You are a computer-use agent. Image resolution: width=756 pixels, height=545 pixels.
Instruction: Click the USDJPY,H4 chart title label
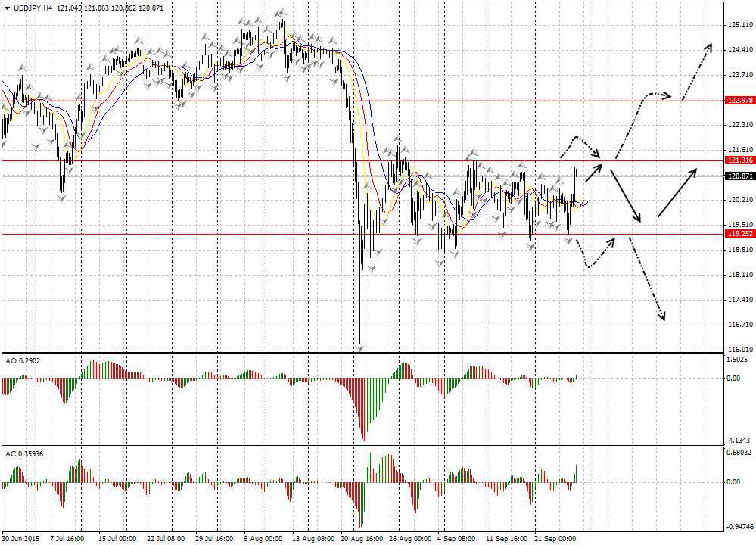pyautogui.click(x=28, y=7)
